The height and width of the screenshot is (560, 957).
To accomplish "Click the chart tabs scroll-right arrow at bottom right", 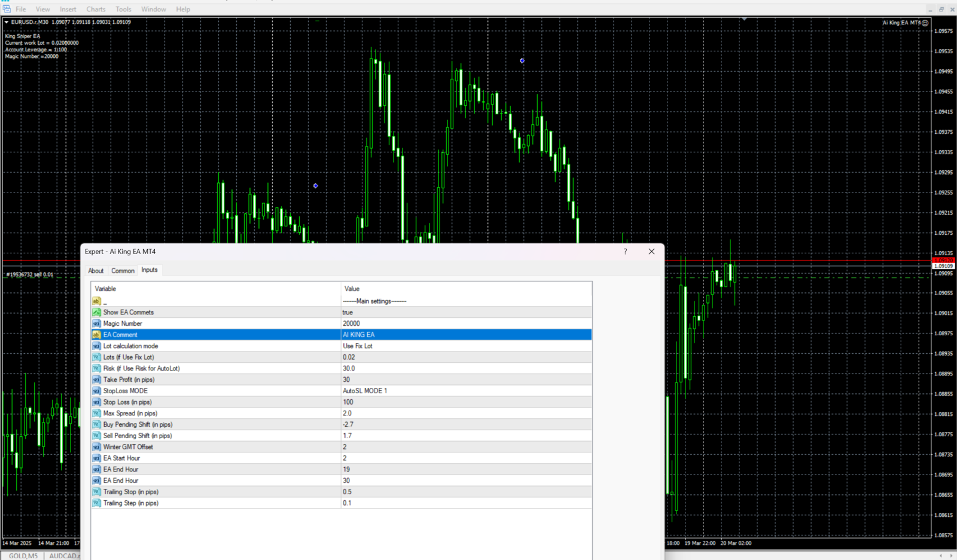I will coord(951,556).
